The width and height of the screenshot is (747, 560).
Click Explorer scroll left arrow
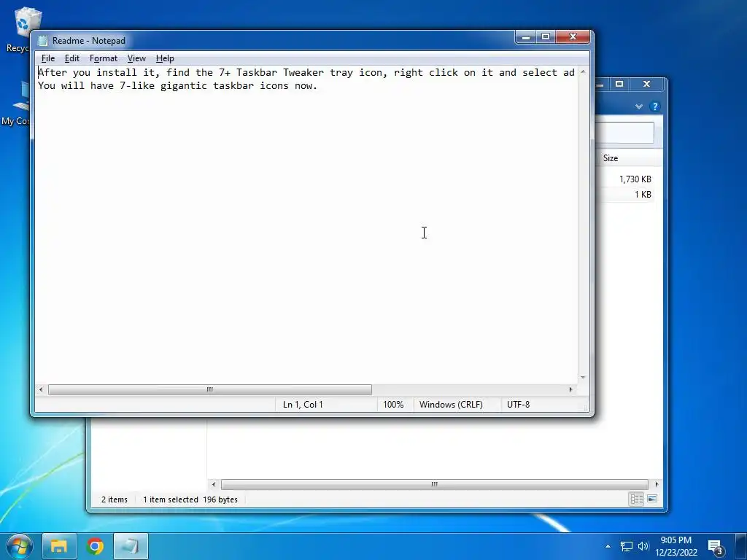[x=214, y=484]
